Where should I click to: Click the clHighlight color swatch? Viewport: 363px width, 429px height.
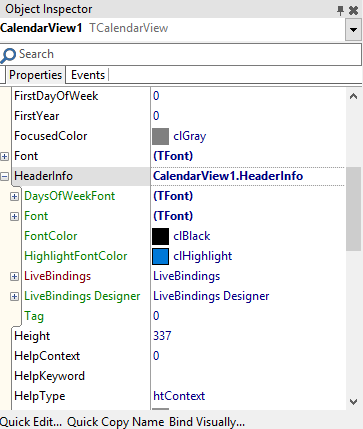pyautogui.click(x=160, y=256)
